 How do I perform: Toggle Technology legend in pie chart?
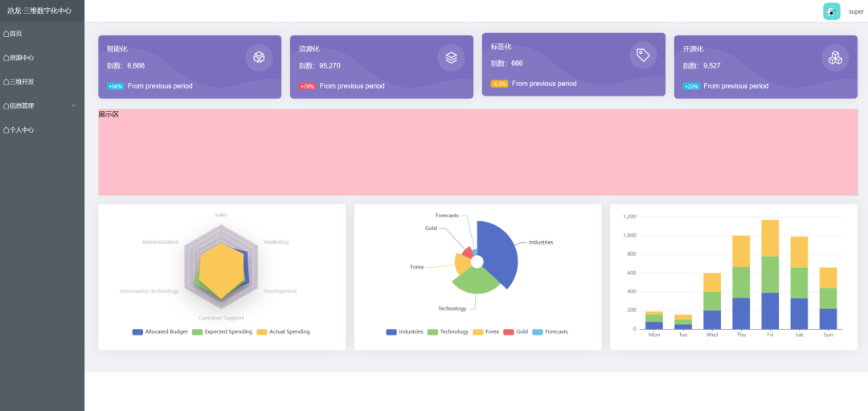coord(448,332)
